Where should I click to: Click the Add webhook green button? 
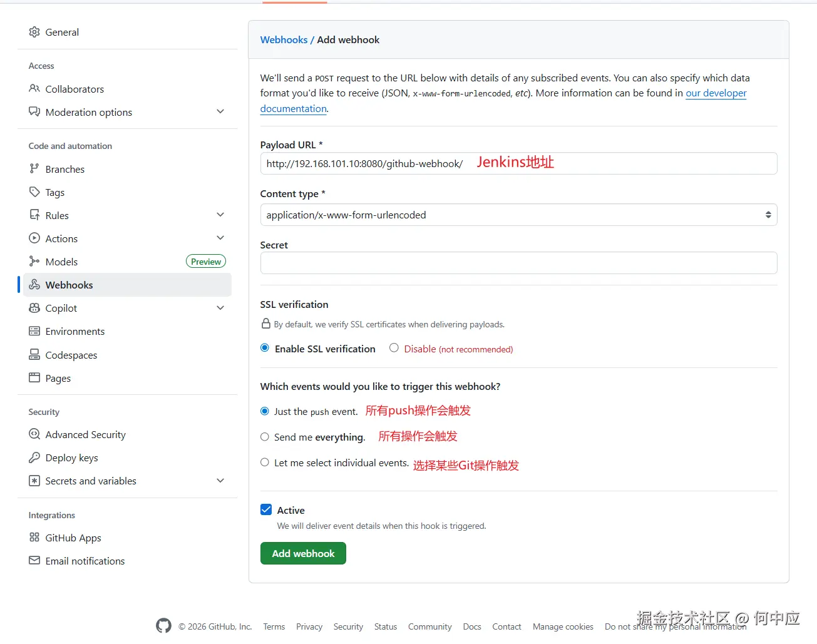(x=303, y=553)
